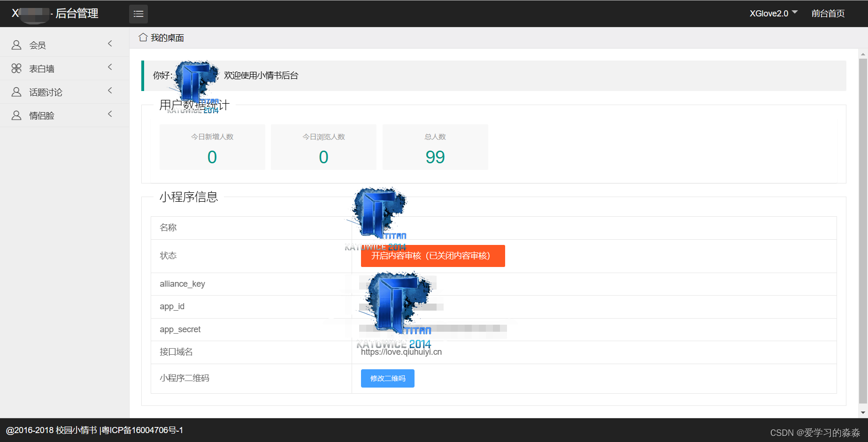
Task: Click the 小程序信息 section heading
Action: [189, 197]
